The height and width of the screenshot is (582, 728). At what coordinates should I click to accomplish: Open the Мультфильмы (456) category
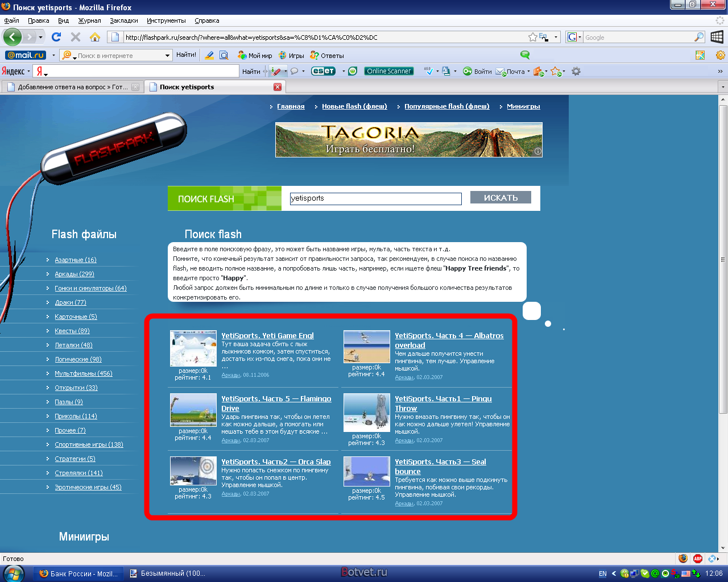(x=84, y=373)
